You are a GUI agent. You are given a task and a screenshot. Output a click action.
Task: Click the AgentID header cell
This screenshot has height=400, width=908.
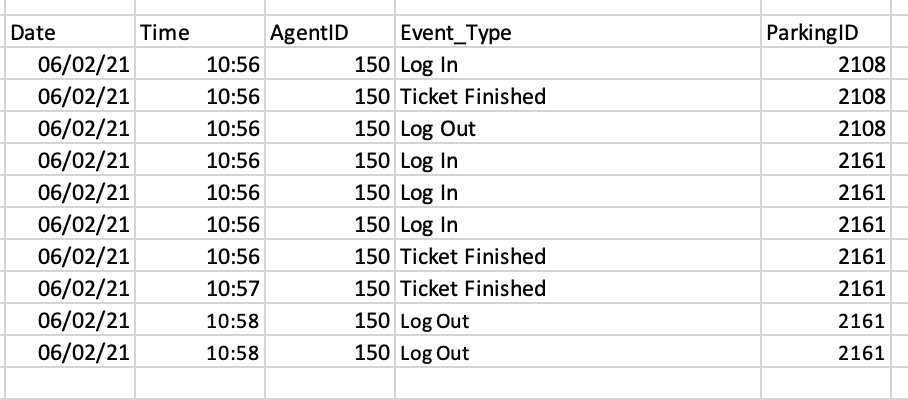click(x=329, y=32)
